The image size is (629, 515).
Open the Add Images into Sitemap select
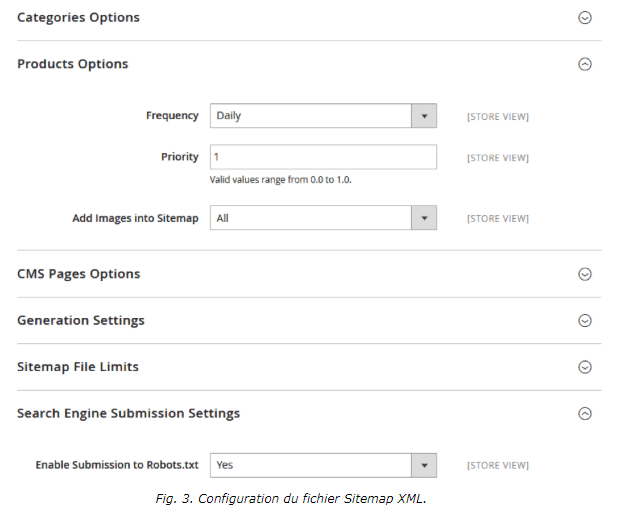point(323,218)
